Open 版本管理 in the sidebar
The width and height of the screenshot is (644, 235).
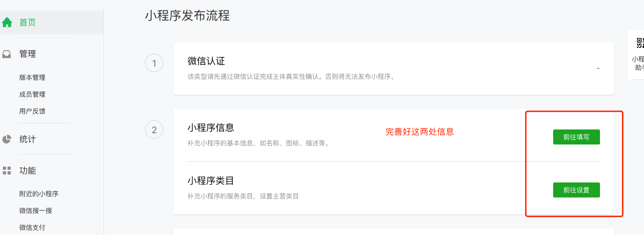(32, 77)
